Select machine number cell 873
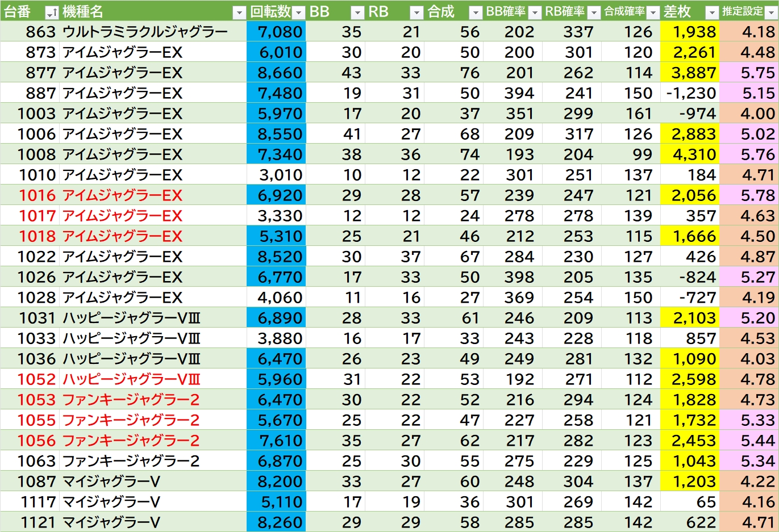 (30, 52)
